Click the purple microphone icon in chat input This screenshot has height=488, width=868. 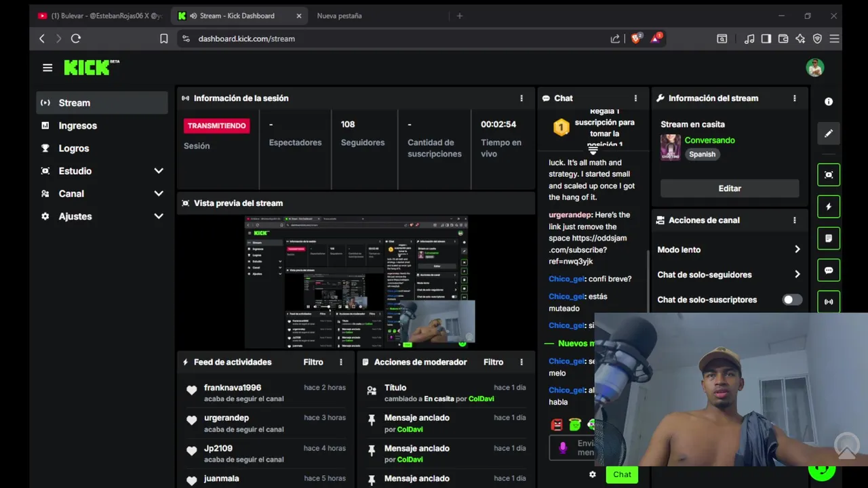[563, 448]
